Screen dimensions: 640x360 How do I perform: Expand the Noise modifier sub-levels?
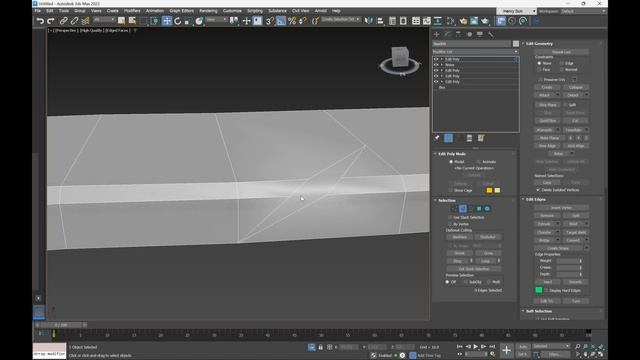pos(442,65)
